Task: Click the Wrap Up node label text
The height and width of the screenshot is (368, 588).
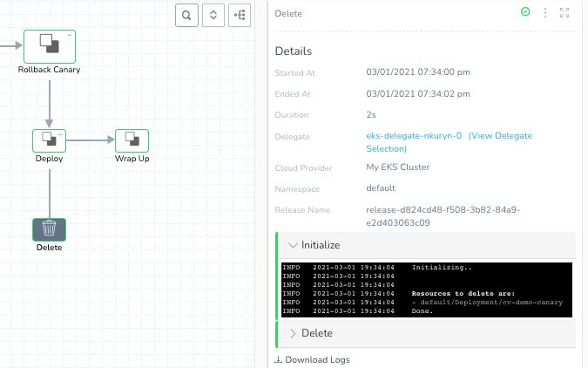Action: (x=132, y=159)
